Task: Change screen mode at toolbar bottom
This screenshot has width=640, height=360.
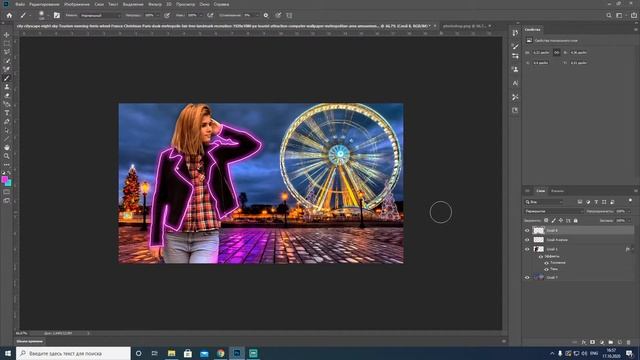Action: coord(7,201)
